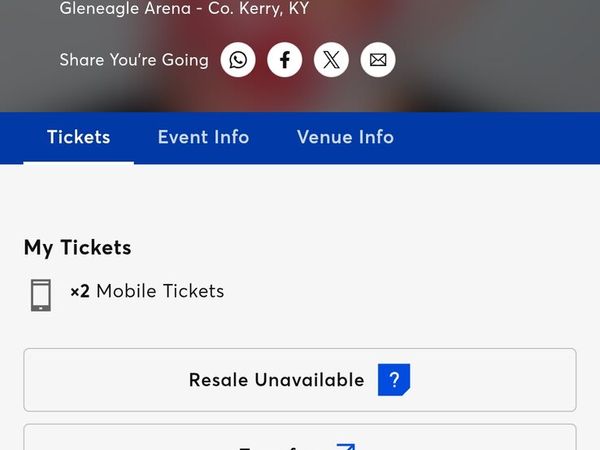This screenshot has width=600, height=450.
Task: Click the external link arrow icon
Action: pyautogui.click(x=346, y=446)
